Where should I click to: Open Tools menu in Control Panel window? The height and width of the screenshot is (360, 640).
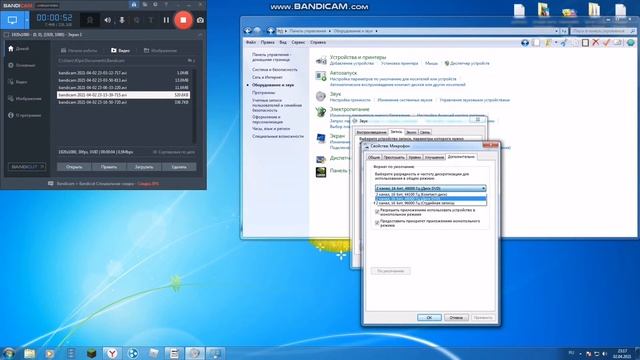tap(298, 42)
